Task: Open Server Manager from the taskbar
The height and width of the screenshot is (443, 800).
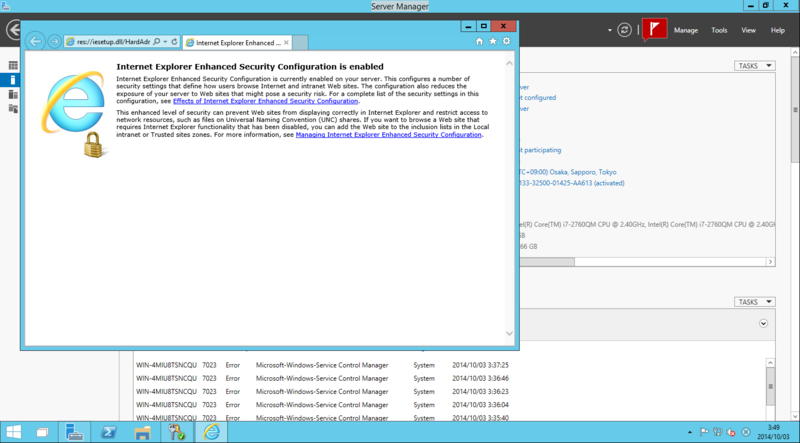Action: (74, 432)
